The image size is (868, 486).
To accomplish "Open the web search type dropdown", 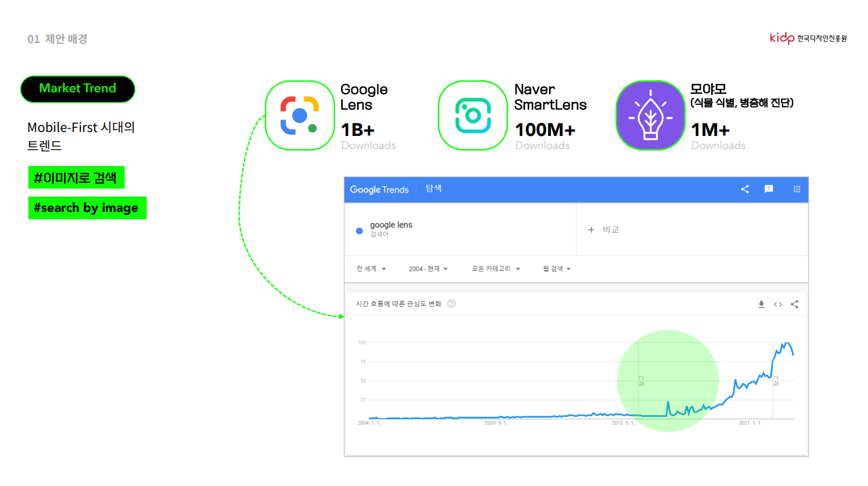I will (x=556, y=269).
